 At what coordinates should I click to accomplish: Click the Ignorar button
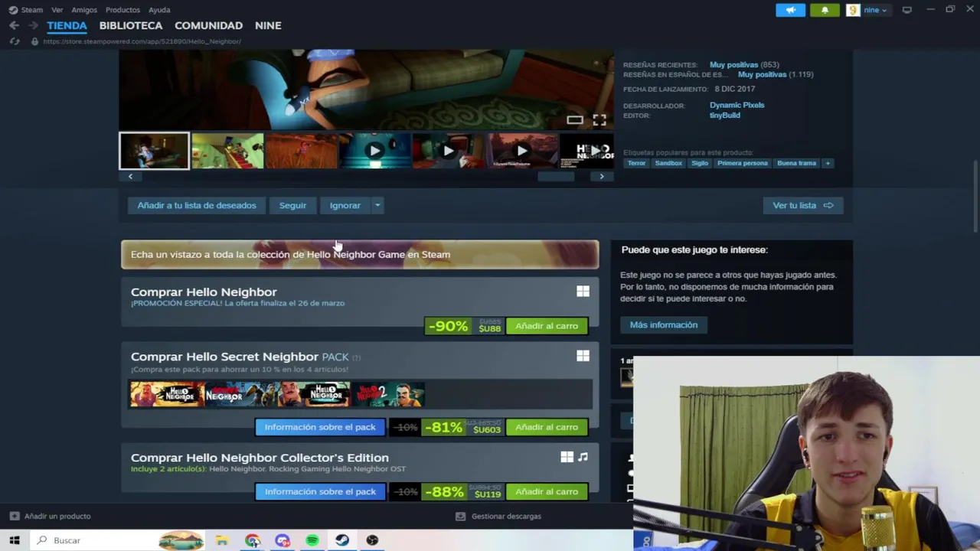coord(345,205)
